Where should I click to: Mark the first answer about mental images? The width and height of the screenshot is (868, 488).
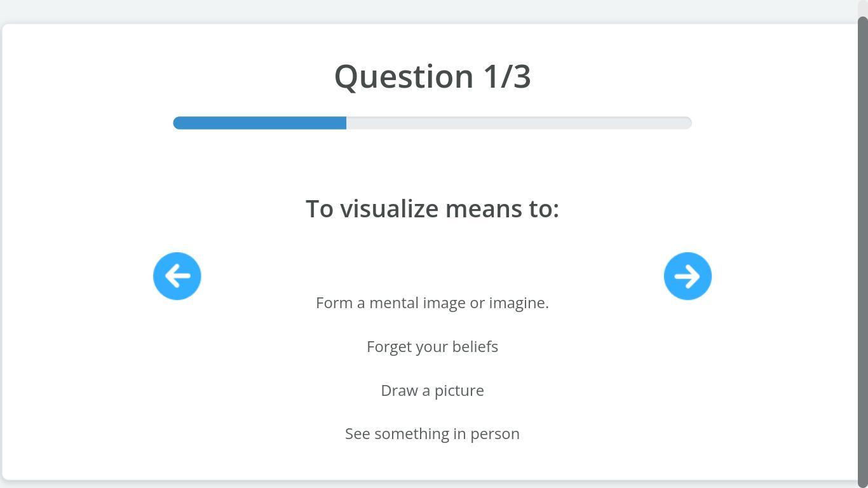pyautogui.click(x=432, y=303)
